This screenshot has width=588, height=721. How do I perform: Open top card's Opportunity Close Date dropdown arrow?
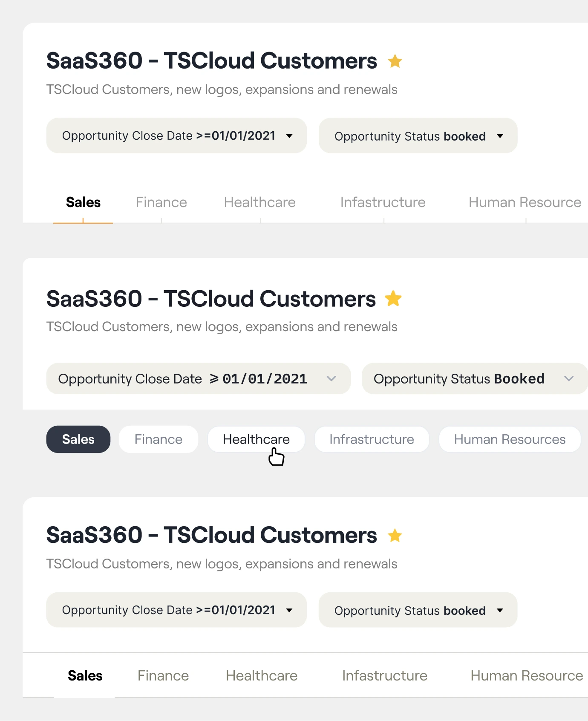289,136
